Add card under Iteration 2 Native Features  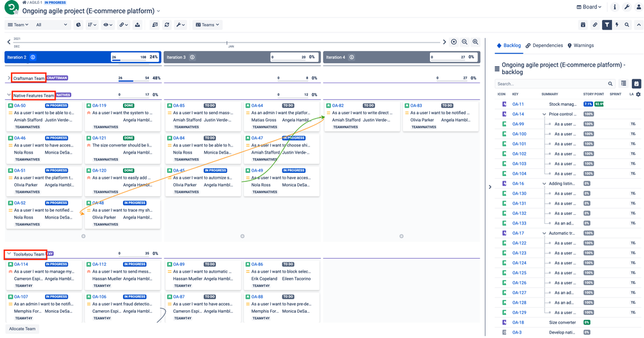click(83, 236)
